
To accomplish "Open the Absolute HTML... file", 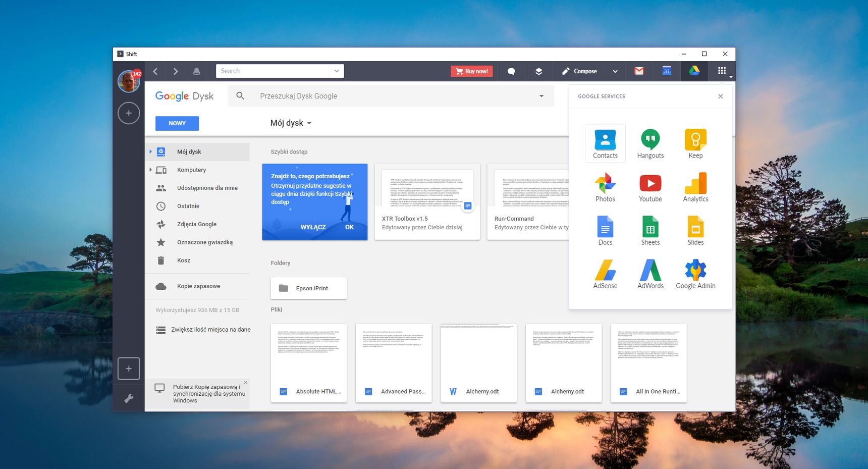I will click(309, 363).
